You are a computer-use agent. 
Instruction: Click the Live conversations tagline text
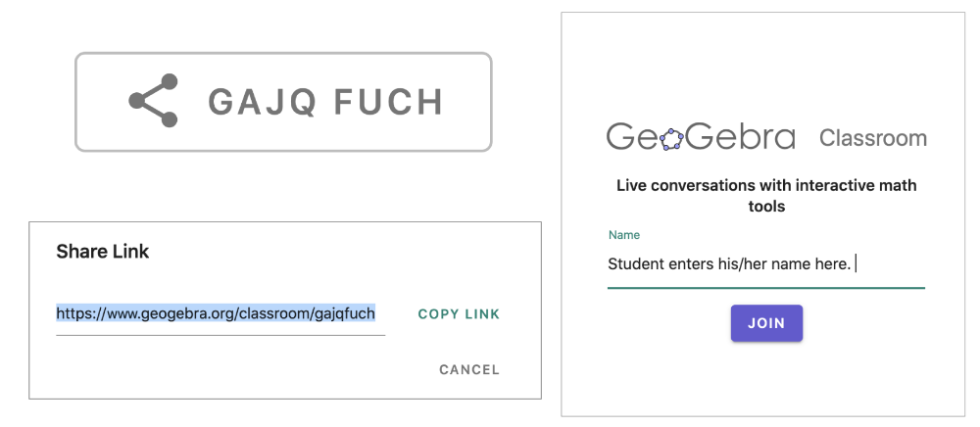click(766, 196)
